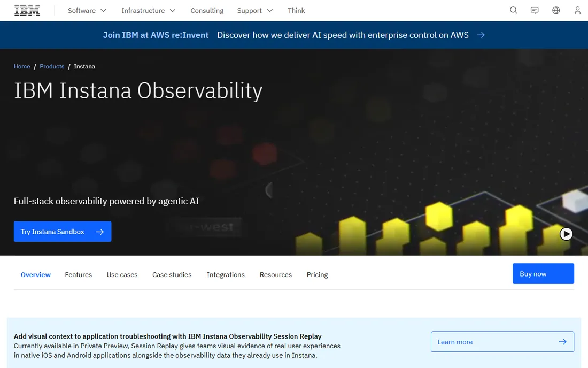Click Join IBM at AWS re:Invent link
The width and height of the screenshot is (588, 368).
tap(156, 35)
